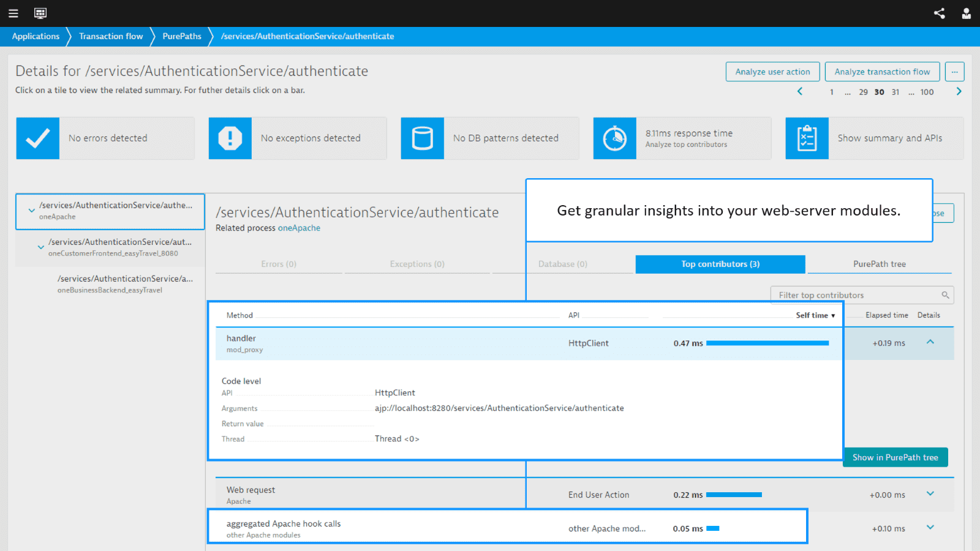Switch to the Database (0) tab
The height and width of the screenshot is (551, 980).
(x=563, y=264)
